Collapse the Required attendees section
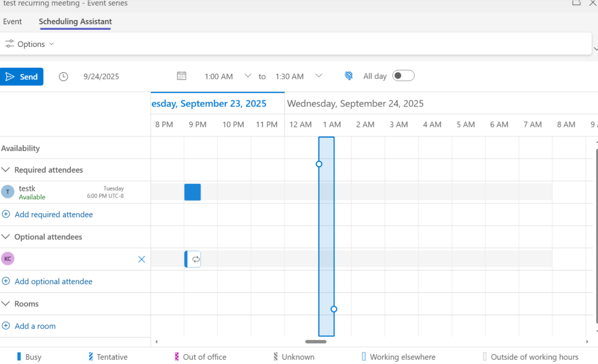Viewport: 598px width, 364px height. click(x=6, y=169)
